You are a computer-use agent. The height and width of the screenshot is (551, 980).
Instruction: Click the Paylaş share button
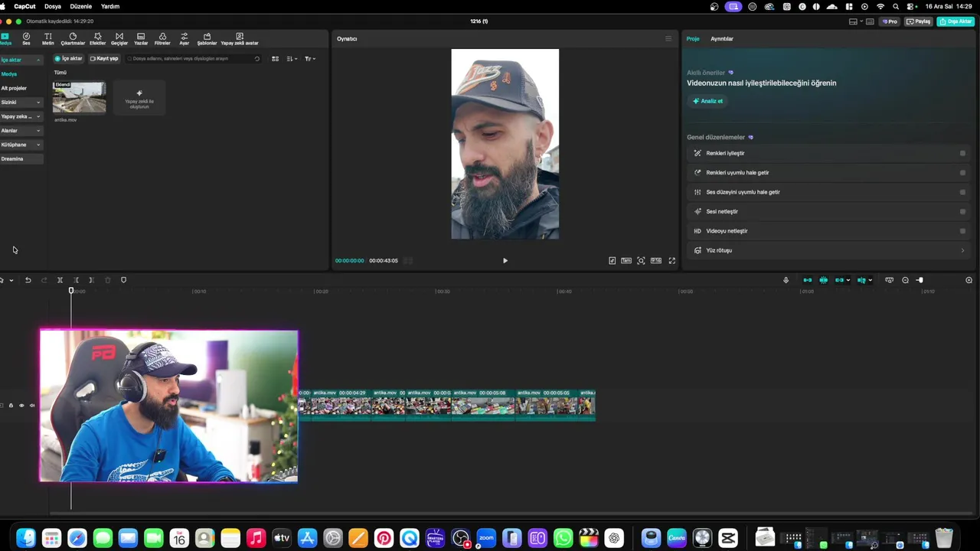919,21
